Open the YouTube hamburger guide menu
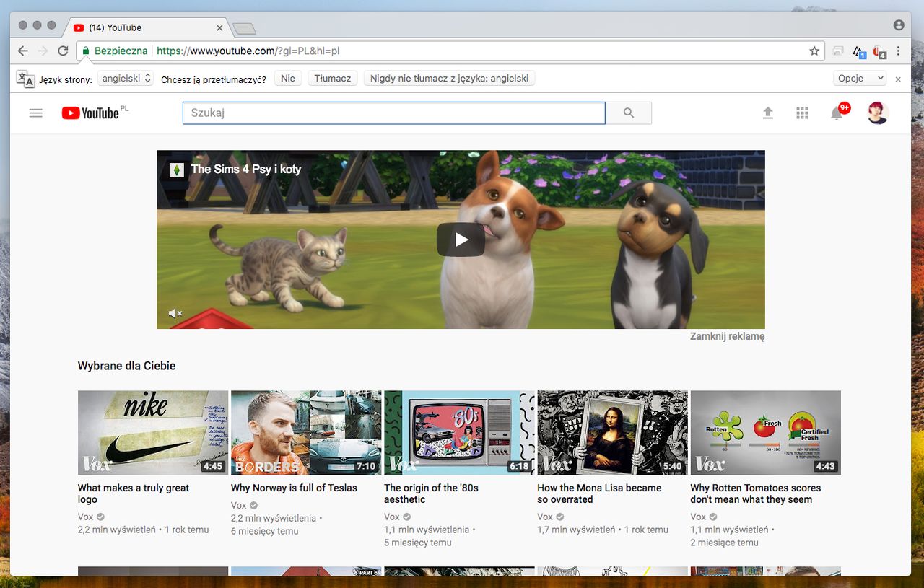 [x=35, y=113]
